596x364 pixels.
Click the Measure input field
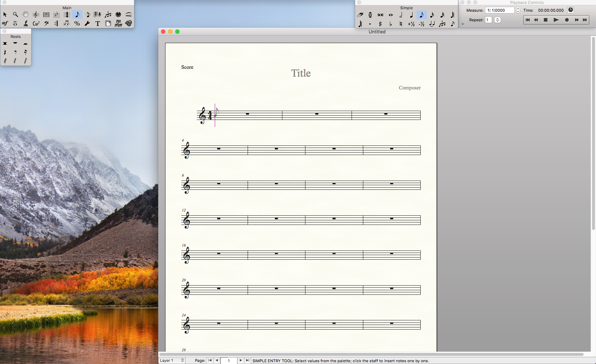[x=500, y=10]
